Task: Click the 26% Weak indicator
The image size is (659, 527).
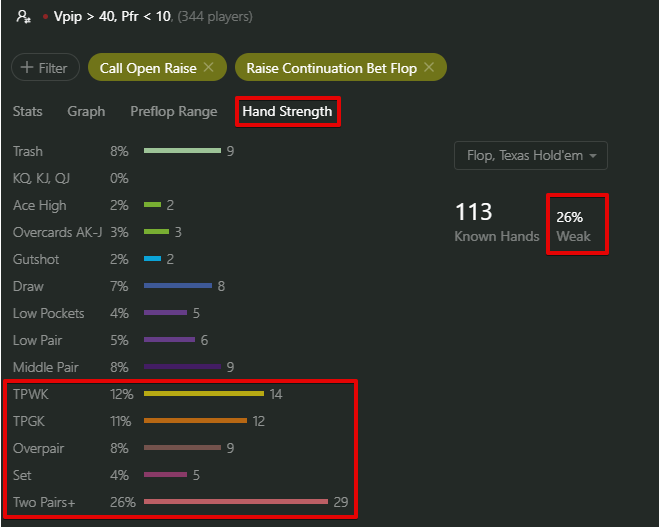Action: [573, 226]
